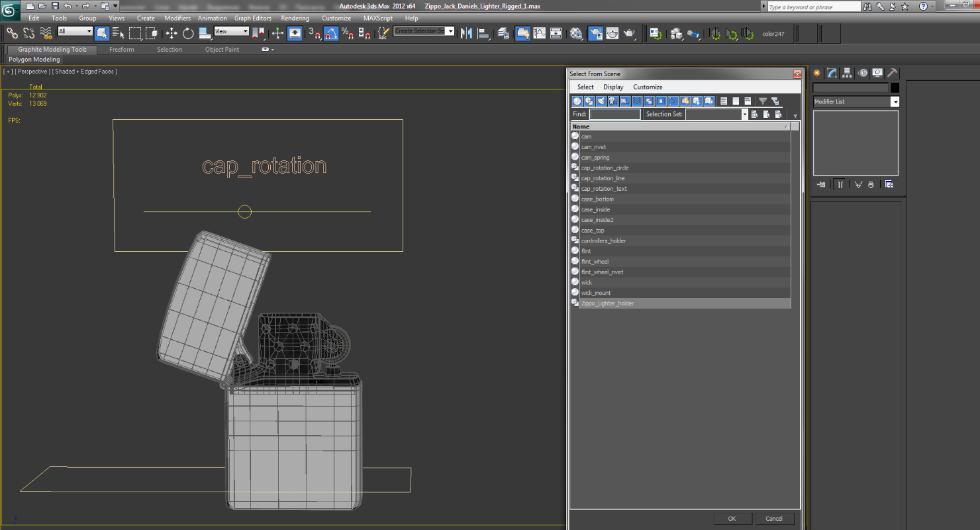Click the black object color swatch
This screenshot has width=980, height=530.
coord(895,87)
